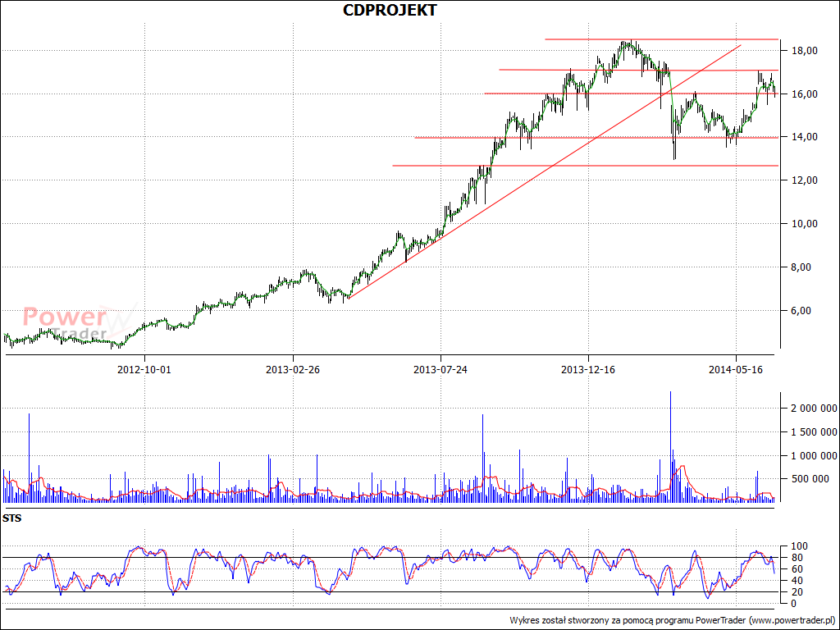
Task: Click the 2013-07-24 date label
Action: [441, 370]
